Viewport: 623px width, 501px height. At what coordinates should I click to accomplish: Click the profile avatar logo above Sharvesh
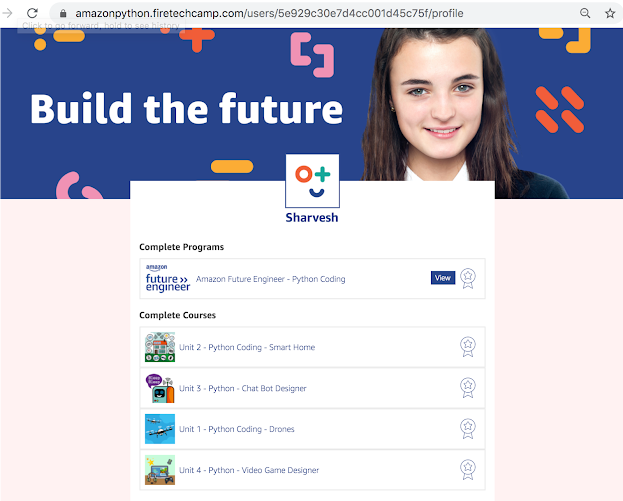click(312, 181)
